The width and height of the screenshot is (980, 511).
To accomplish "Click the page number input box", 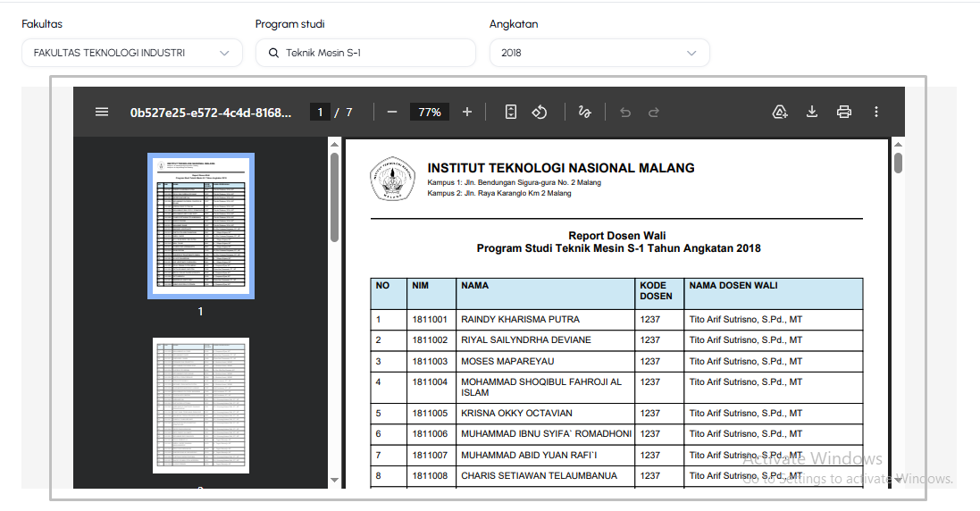I will (320, 113).
